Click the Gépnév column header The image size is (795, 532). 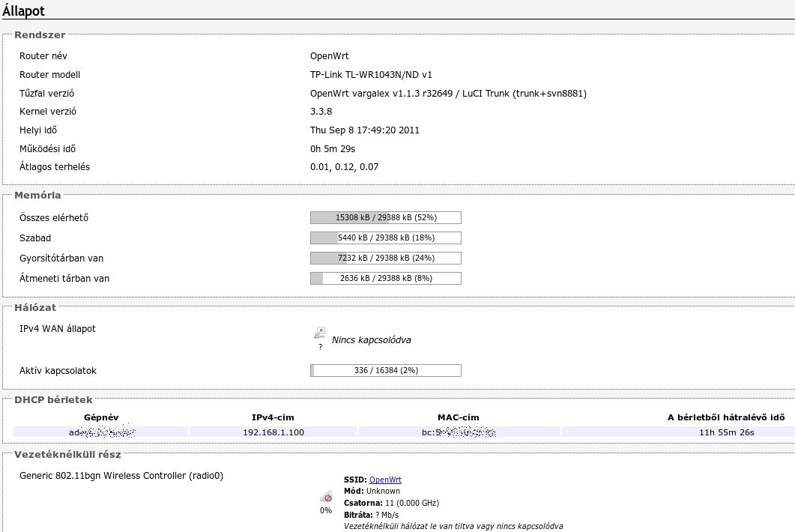pyautogui.click(x=101, y=417)
